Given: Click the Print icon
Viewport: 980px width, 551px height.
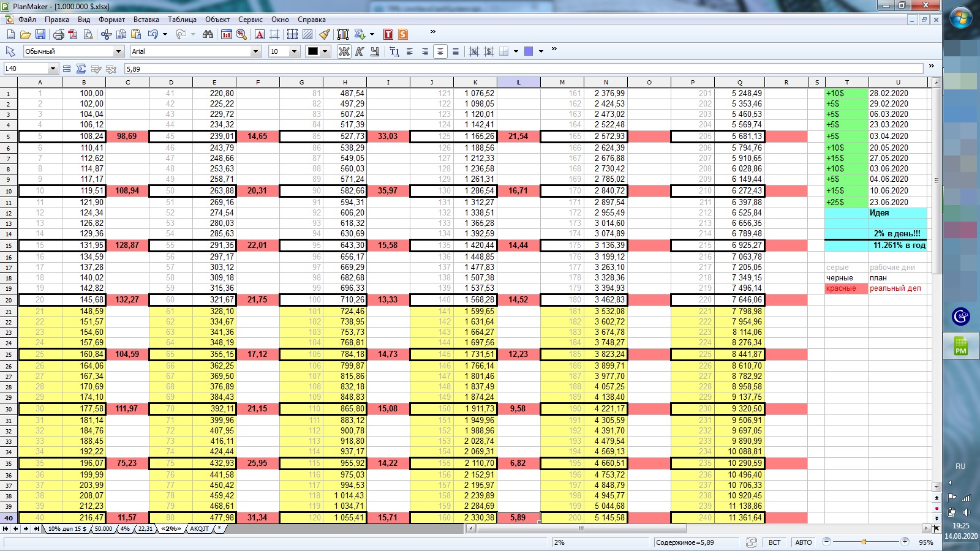Looking at the screenshot, I should 58,34.
